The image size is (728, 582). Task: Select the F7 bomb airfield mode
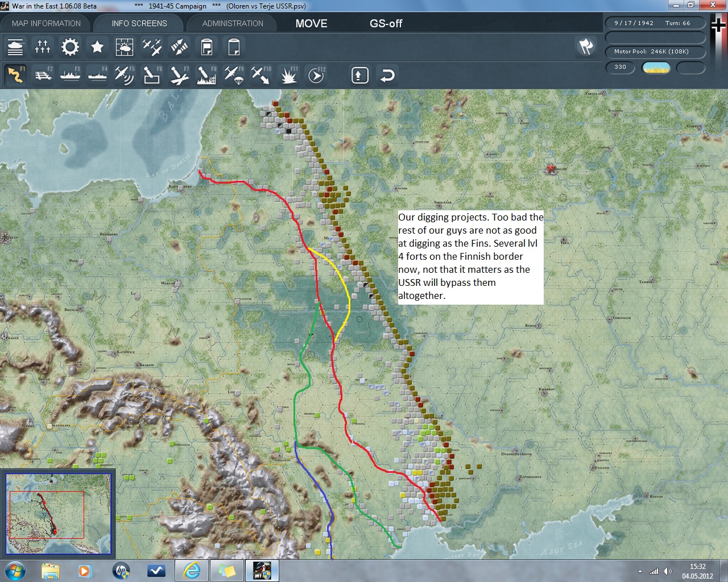pos(179,75)
